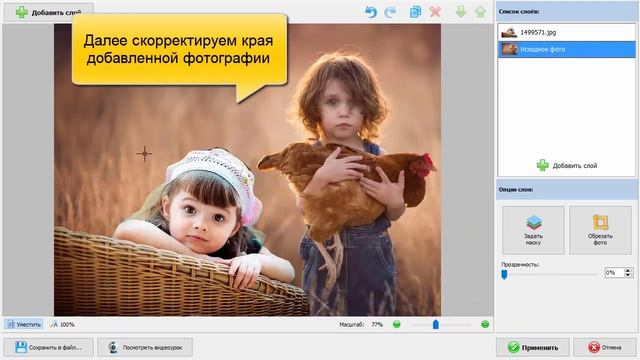Click the Отмена button
The width and height of the screenshot is (640, 360).
click(x=604, y=347)
